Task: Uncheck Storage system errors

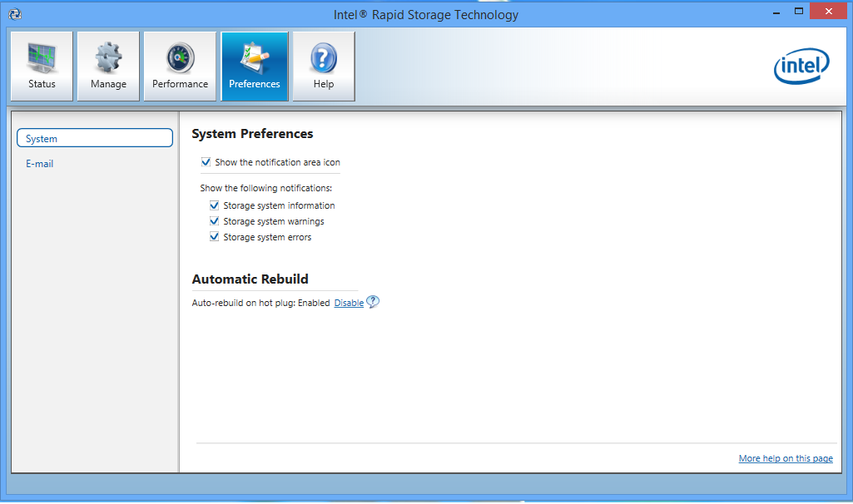Action: coord(214,236)
